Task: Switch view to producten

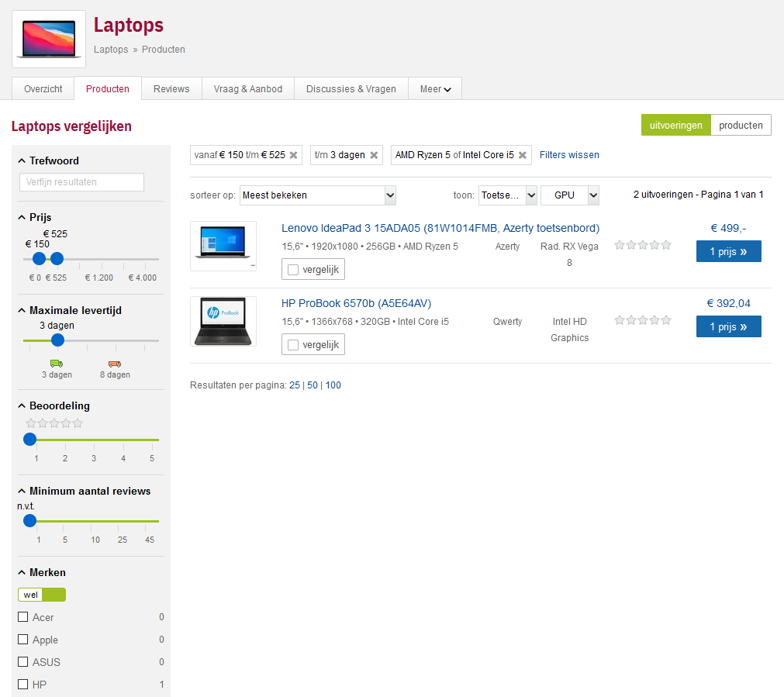Action: click(741, 125)
